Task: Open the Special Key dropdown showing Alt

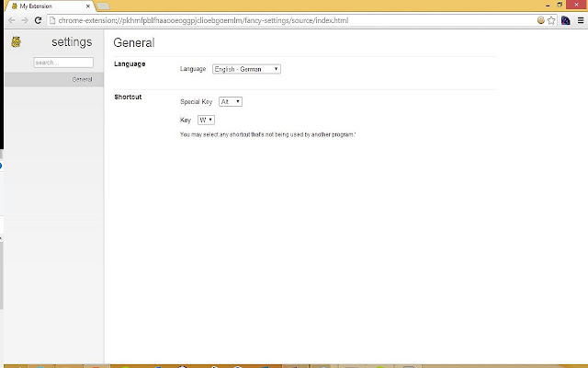Action: (231, 102)
